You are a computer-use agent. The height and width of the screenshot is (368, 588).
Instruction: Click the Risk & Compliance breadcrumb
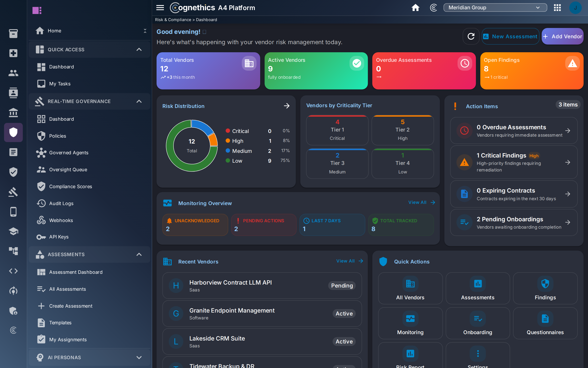tap(173, 20)
